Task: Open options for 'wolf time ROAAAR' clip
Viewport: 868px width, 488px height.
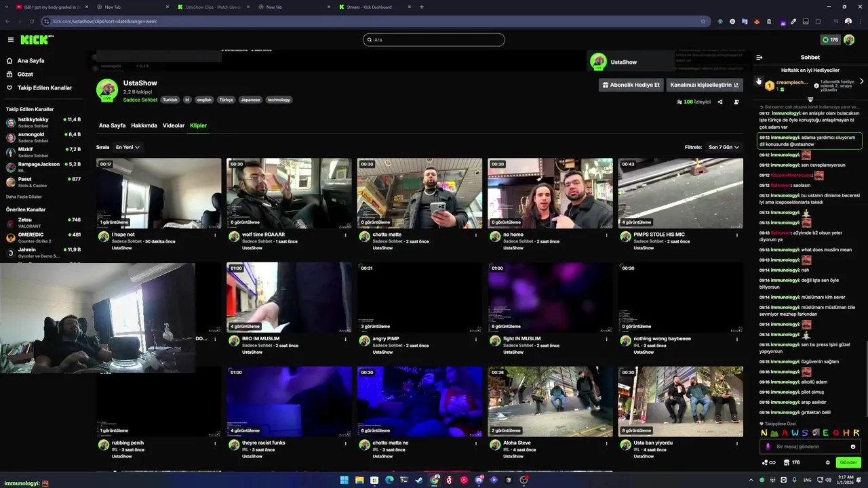Action: pyautogui.click(x=345, y=235)
